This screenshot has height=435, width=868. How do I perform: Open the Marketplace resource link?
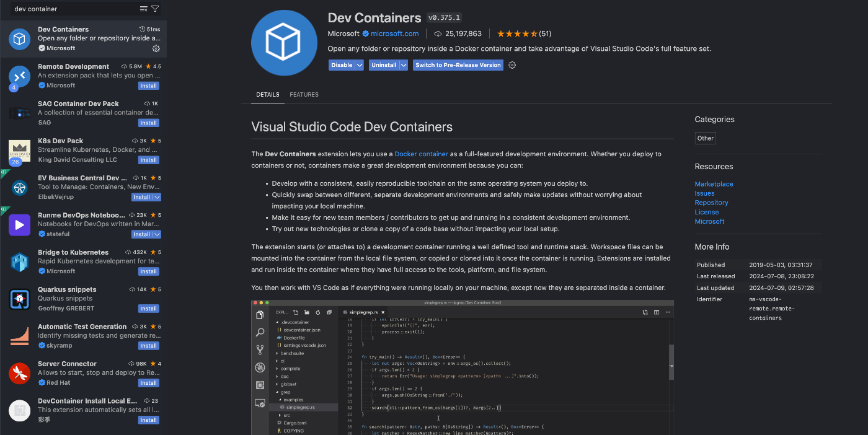coord(714,184)
